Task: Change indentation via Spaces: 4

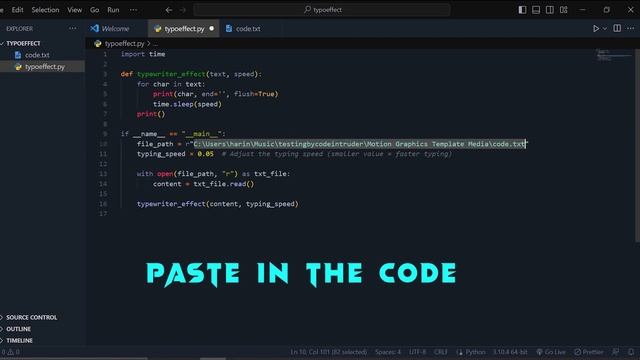Action: coord(388,352)
